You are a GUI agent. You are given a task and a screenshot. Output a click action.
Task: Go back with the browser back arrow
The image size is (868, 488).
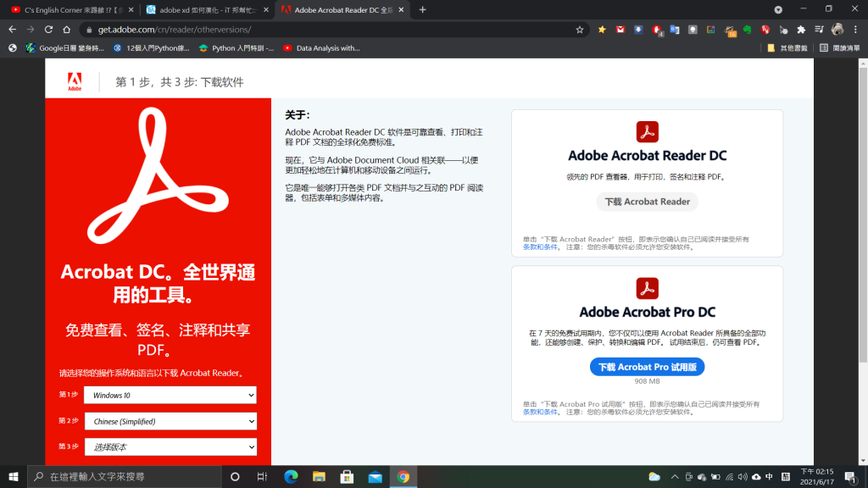[x=12, y=30]
